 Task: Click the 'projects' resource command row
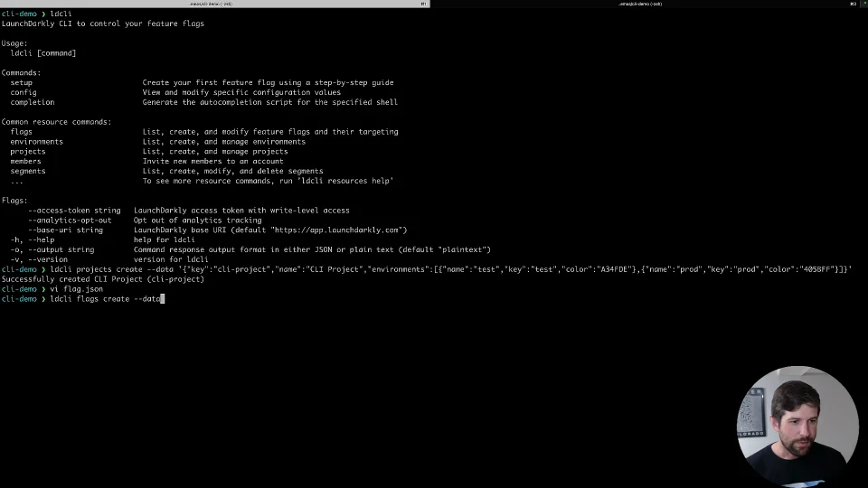(149, 152)
